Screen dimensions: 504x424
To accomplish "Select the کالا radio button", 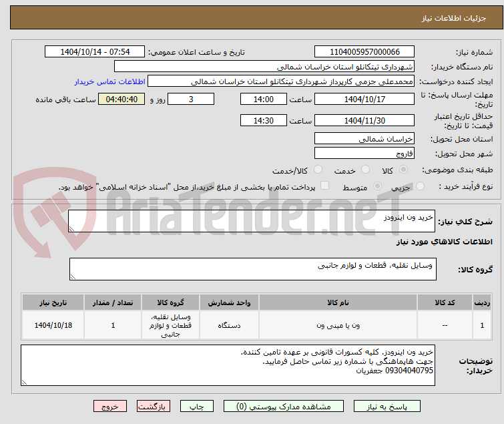I will click(403, 169).
